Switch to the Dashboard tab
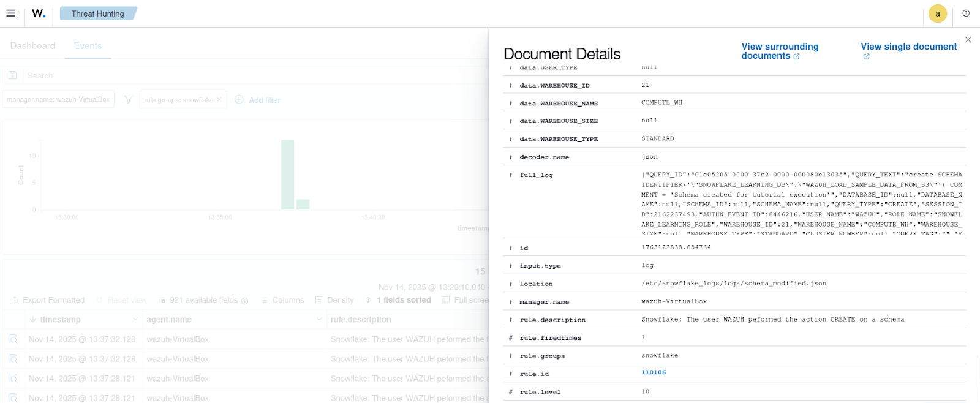 point(32,46)
